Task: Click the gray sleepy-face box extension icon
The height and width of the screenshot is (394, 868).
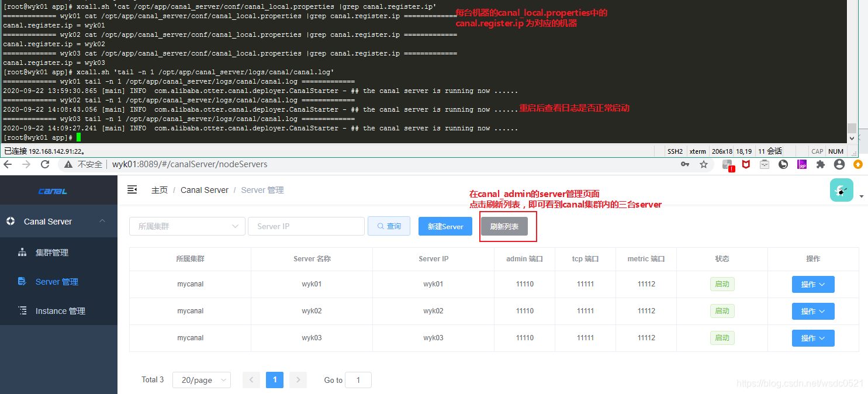Action: 765,165
